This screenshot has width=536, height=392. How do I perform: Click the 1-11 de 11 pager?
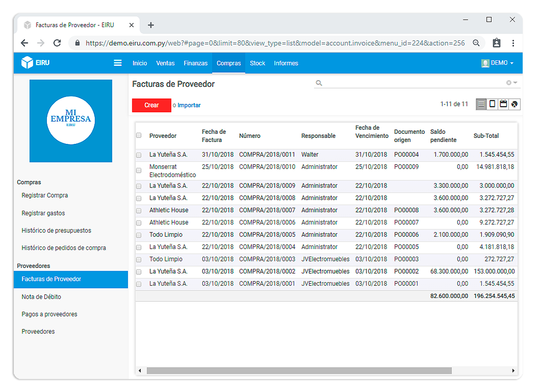point(454,104)
